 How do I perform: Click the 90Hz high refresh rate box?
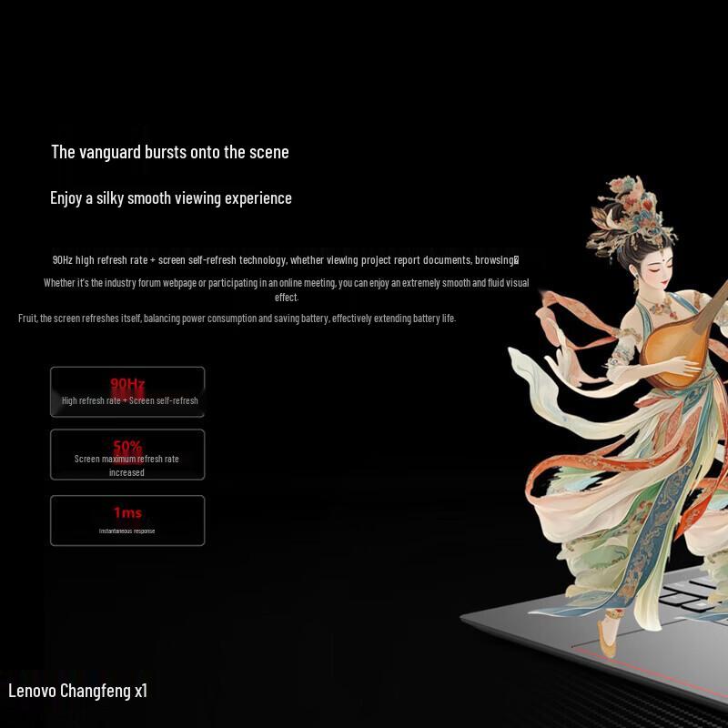pyautogui.click(x=127, y=392)
